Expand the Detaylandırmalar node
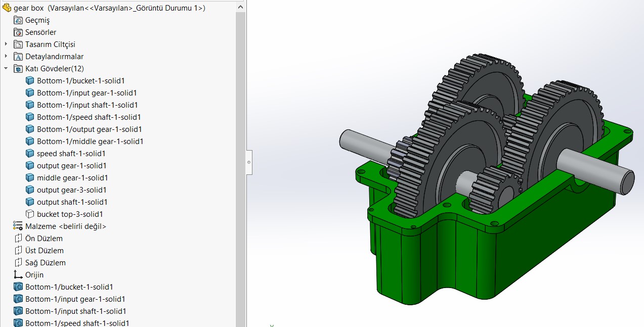644x327 pixels. tap(6, 57)
